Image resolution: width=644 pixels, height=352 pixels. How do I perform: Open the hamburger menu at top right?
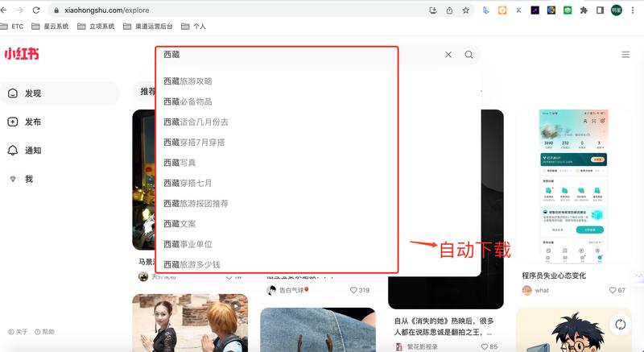coord(625,54)
